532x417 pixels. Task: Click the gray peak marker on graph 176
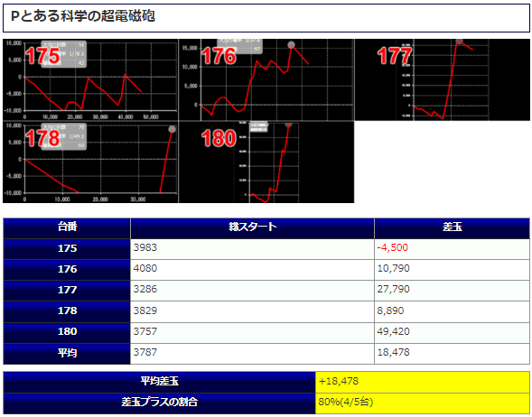[x=291, y=45]
